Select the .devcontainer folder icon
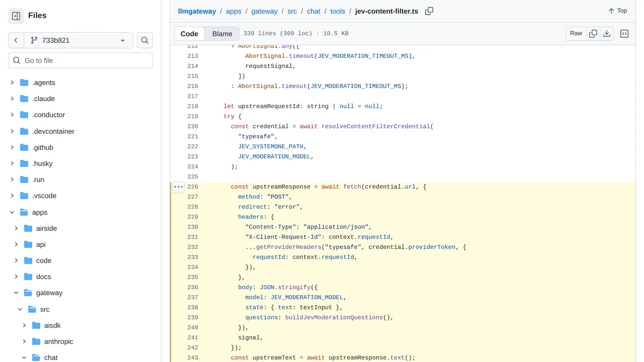Image resolution: width=644 pixels, height=362 pixels. 24,131
